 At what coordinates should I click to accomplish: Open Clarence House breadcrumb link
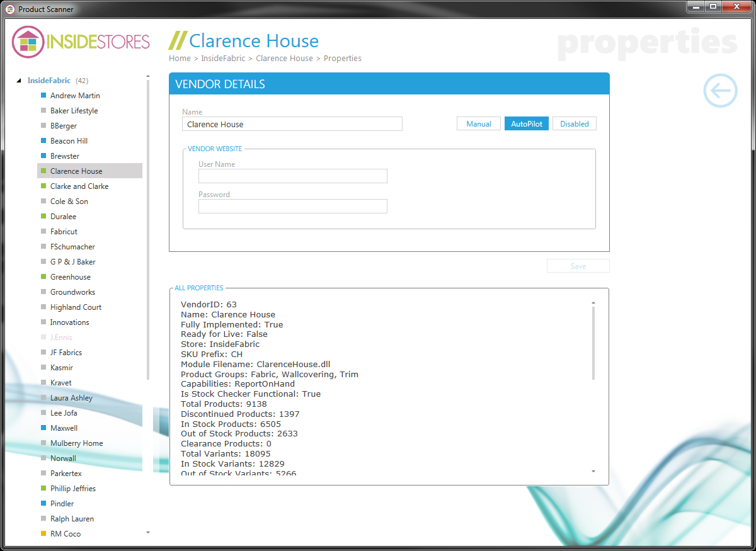coord(284,59)
